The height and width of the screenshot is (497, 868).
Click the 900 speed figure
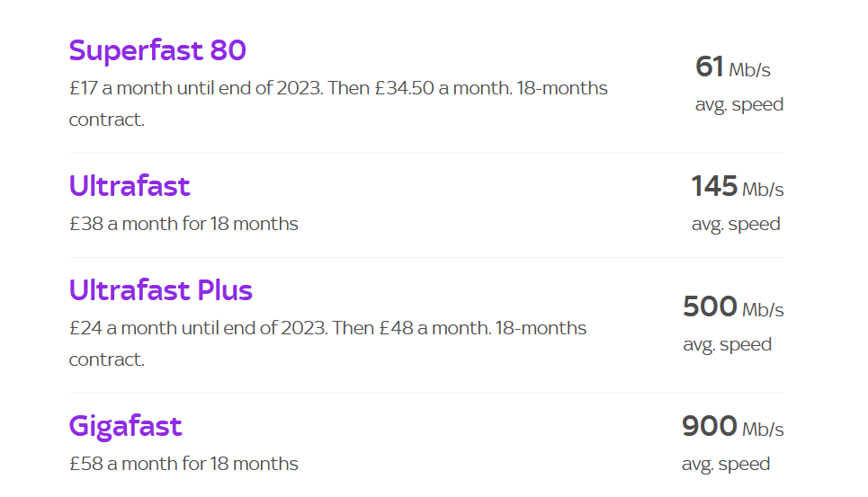[x=710, y=426]
